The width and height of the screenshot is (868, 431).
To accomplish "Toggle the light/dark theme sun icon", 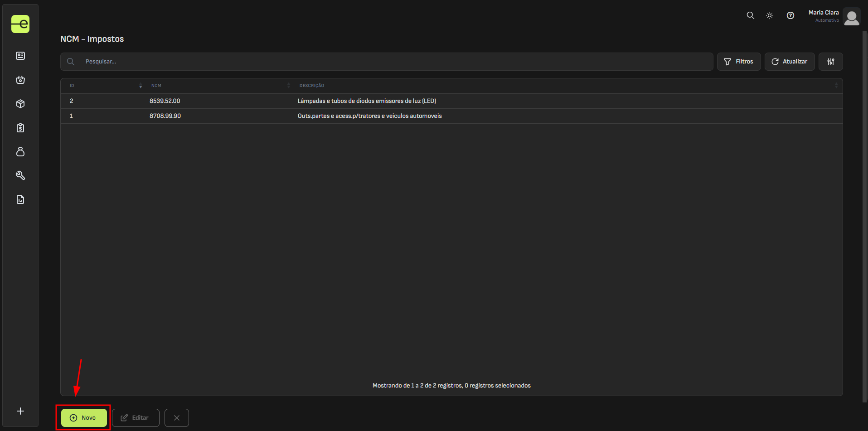I will pos(770,15).
